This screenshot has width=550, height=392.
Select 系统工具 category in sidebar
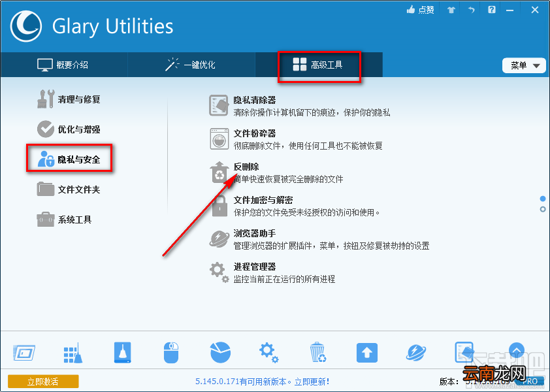coord(65,220)
